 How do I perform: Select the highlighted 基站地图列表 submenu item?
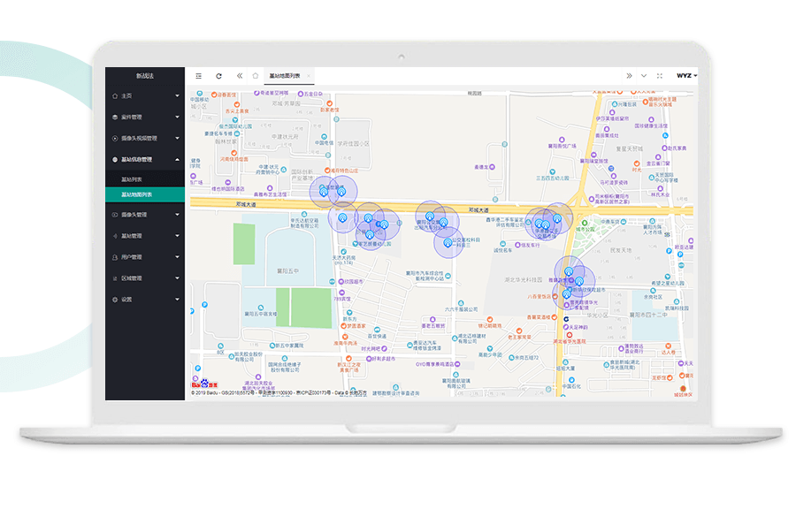click(x=145, y=194)
